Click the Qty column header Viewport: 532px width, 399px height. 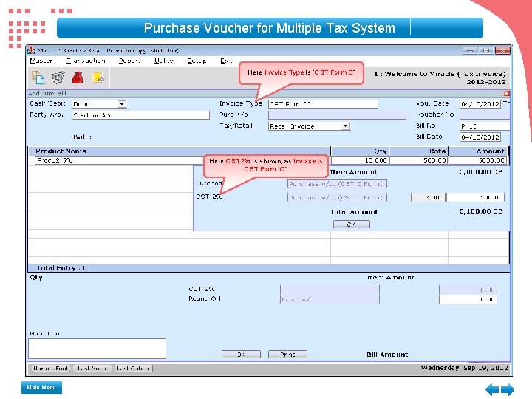coord(360,151)
